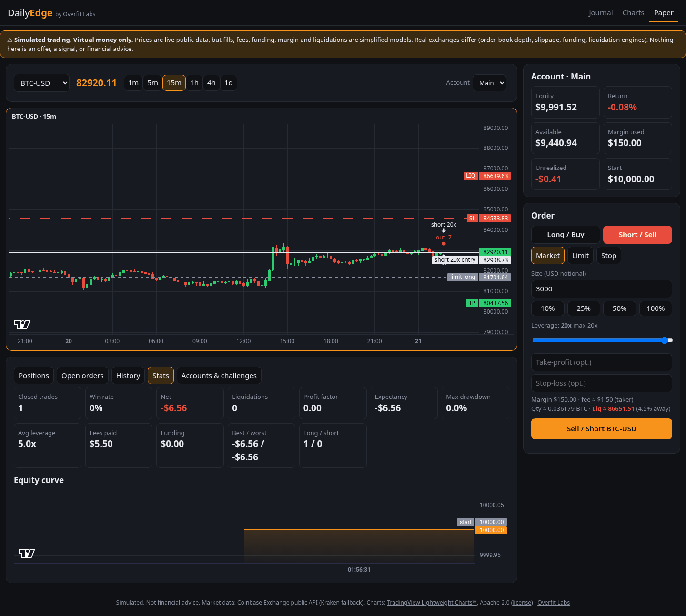Open the Main account dropdown

click(x=489, y=83)
